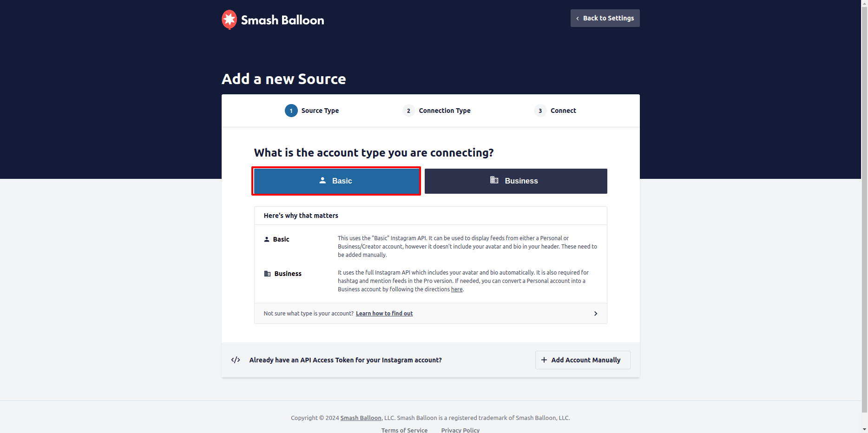The width and height of the screenshot is (868, 433).
Task: Select the Basic account type
Action: click(336, 181)
